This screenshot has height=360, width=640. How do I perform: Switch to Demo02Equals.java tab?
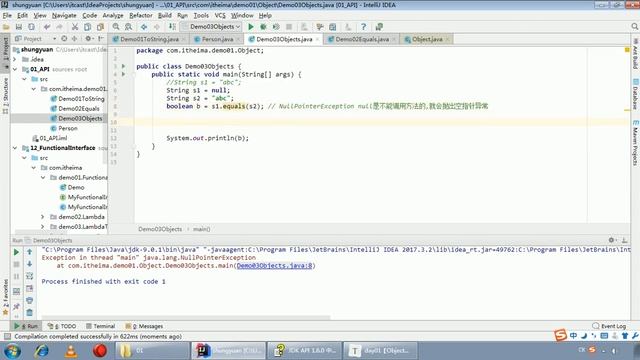362,39
